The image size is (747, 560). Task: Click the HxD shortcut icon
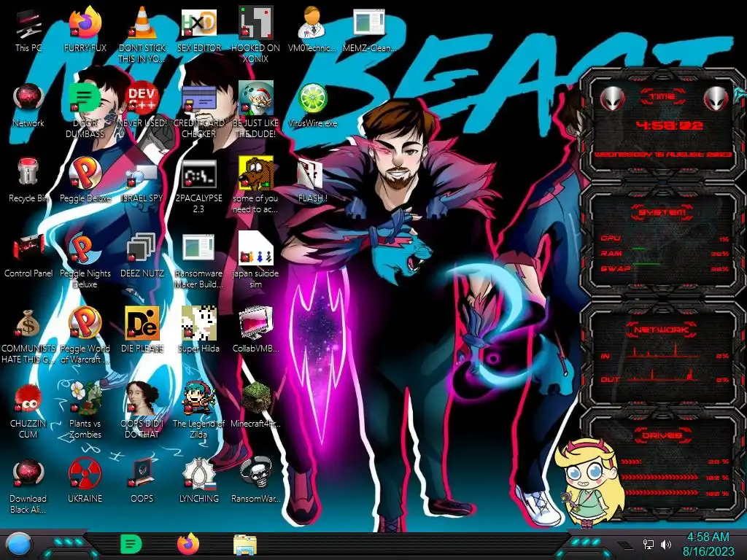click(198, 23)
